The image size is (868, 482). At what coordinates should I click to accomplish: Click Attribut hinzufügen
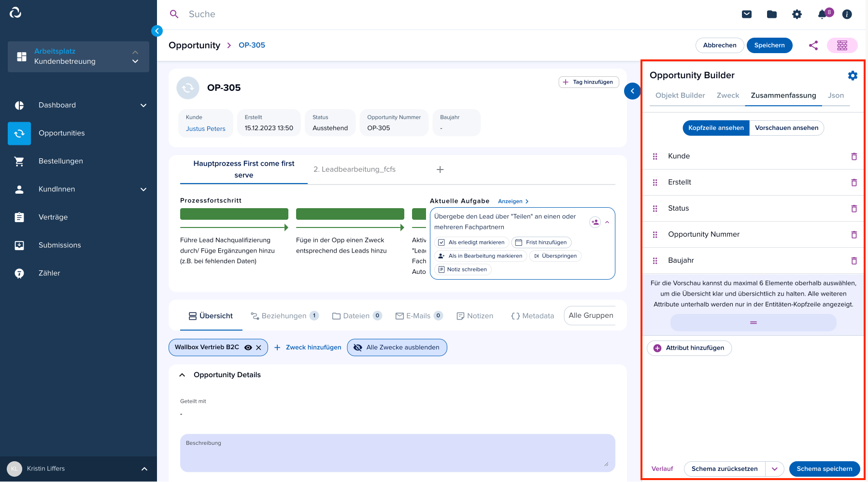coord(689,348)
